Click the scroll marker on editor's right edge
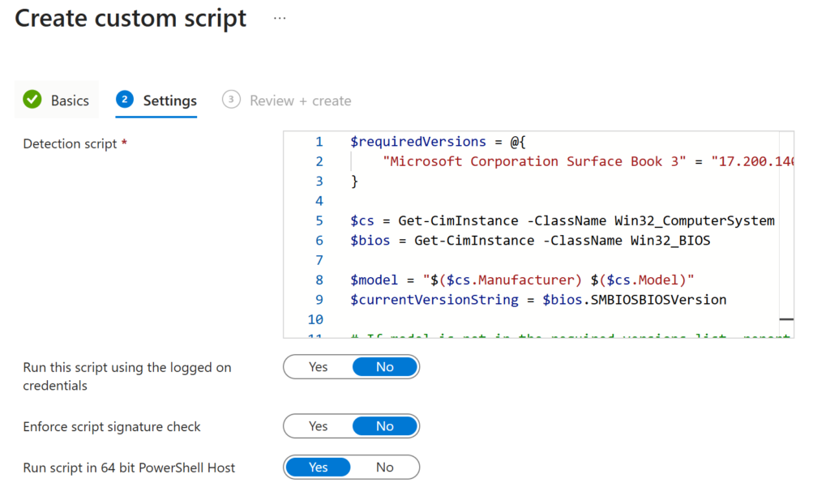This screenshot has width=830, height=504. coord(785,320)
